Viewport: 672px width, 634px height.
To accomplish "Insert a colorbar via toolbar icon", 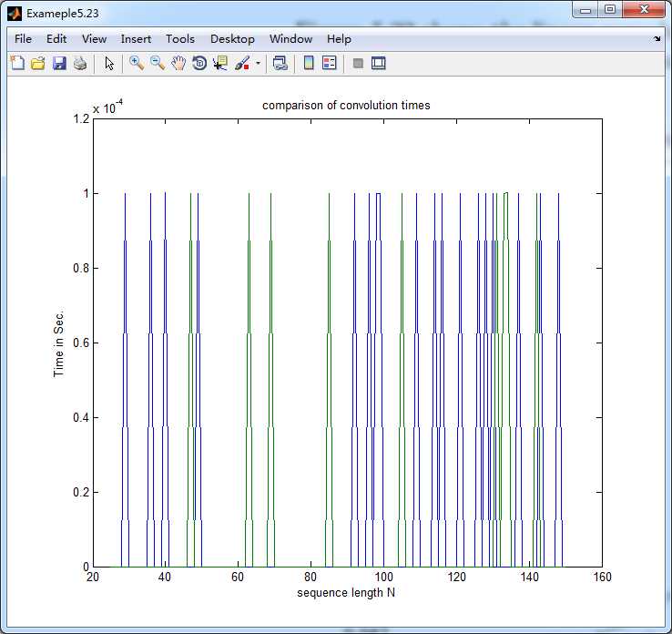I will pyautogui.click(x=309, y=63).
